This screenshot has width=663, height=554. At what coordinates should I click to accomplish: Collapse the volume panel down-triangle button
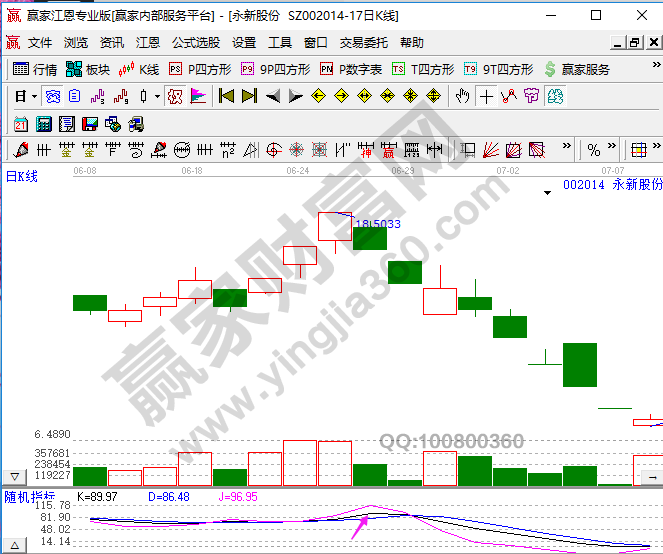point(14,477)
